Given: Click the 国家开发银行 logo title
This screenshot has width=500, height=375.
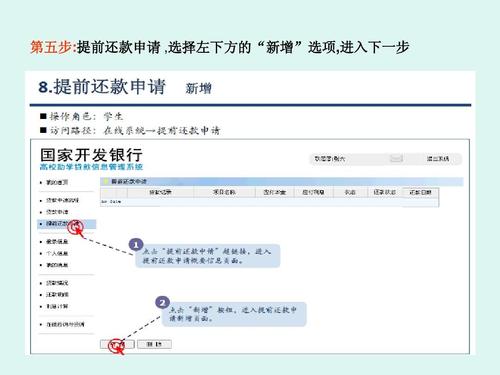Looking at the screenshot, I should tap(91, 155).
